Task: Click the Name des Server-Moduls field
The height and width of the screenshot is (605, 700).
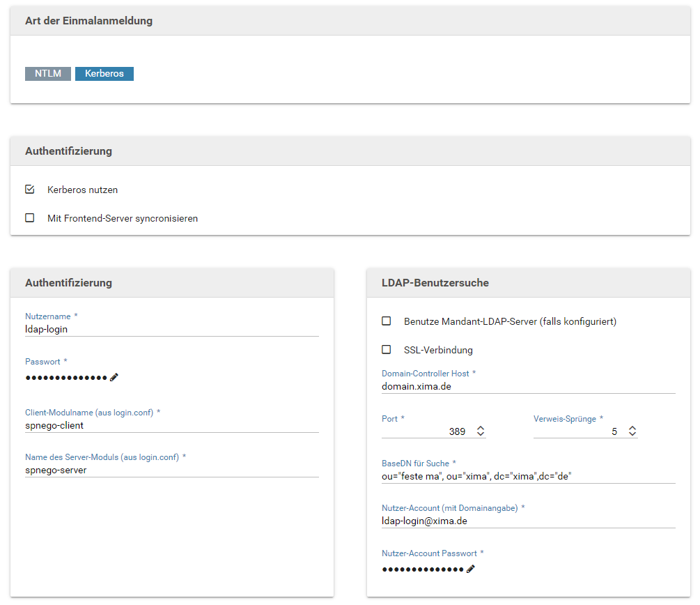Action: tap(171, 470)
